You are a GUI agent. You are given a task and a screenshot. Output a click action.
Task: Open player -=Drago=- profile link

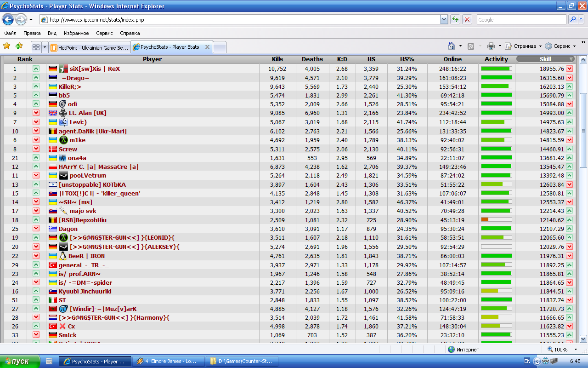click(x=75, y=78)
